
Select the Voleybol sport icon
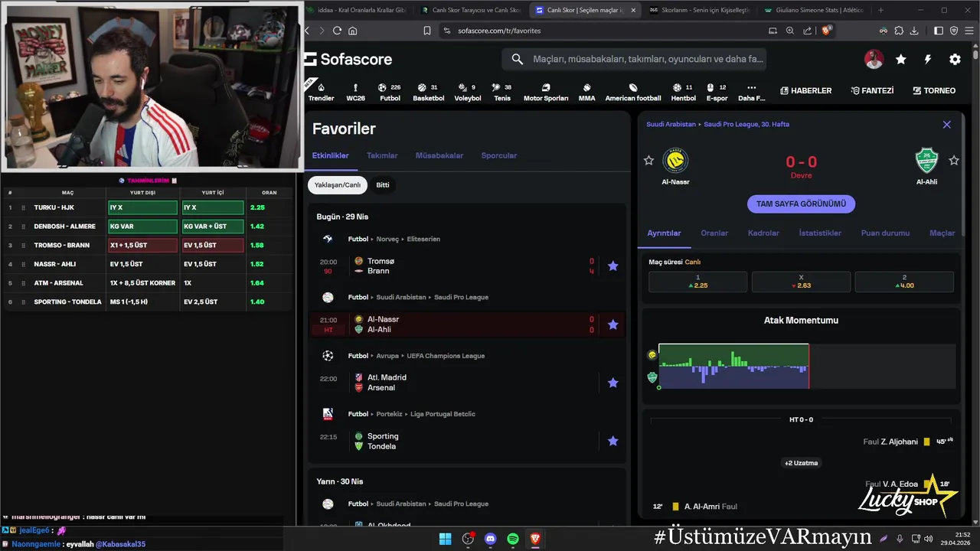(x=468, y=92)
